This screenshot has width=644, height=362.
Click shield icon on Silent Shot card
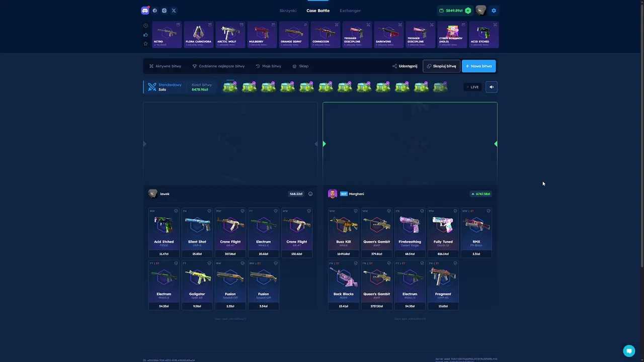click(x=209, y=211)
